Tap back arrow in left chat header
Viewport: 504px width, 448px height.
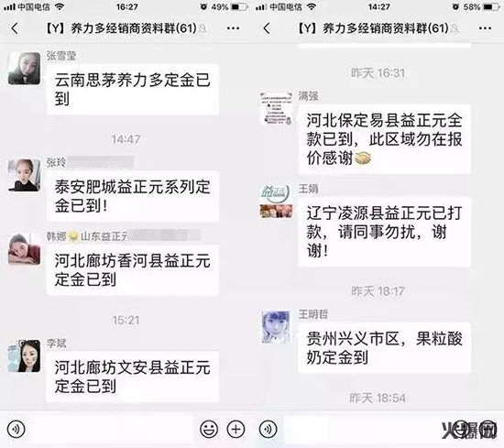click(x=14, y=28)
